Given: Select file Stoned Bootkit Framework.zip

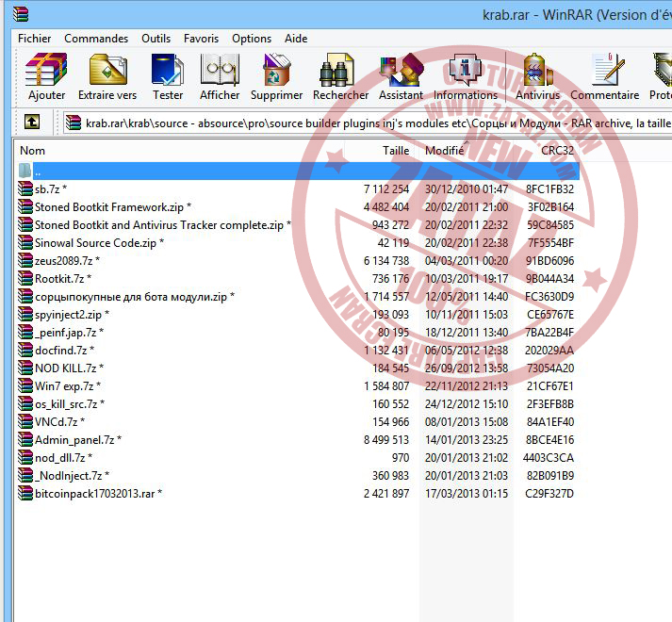Looking at the screenshot, I should click(x=108, y=207).
